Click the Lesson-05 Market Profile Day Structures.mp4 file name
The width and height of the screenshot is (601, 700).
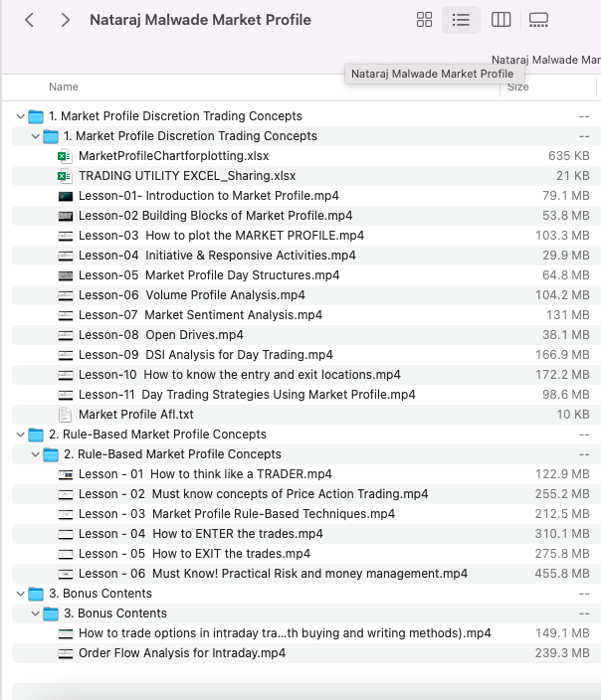coord(209,275)
